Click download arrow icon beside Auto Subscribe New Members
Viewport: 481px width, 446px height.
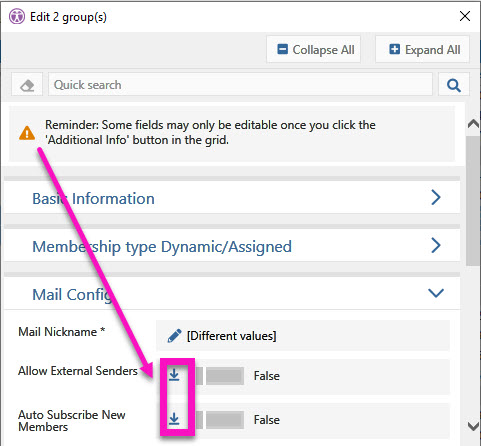pos(174,419)
